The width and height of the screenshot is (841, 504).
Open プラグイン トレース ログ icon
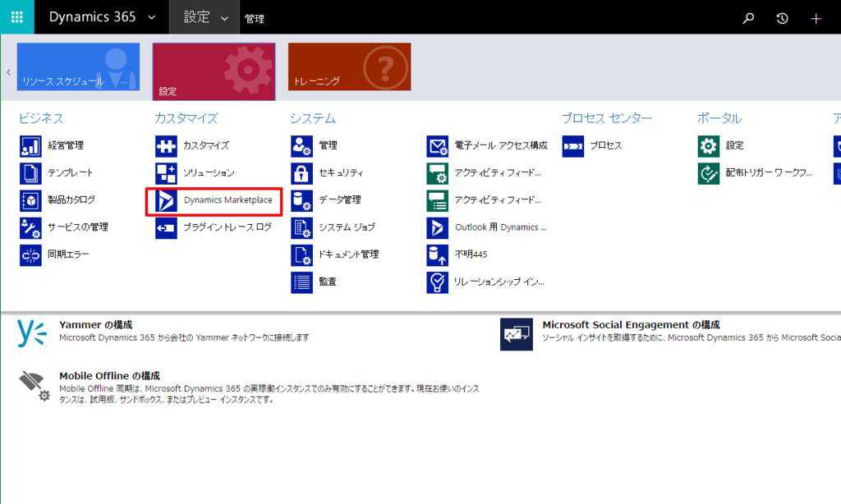pyautogui.click(x=166, y=228)
